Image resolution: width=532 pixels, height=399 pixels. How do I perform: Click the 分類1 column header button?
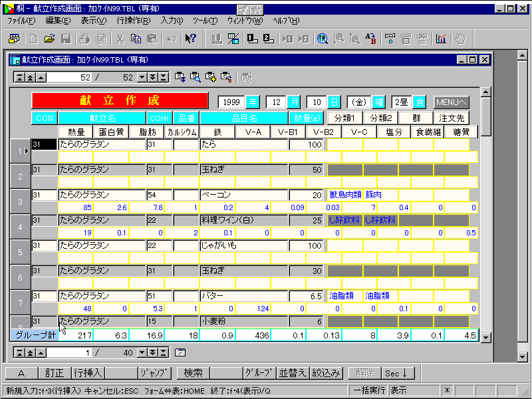coord(344,118)
